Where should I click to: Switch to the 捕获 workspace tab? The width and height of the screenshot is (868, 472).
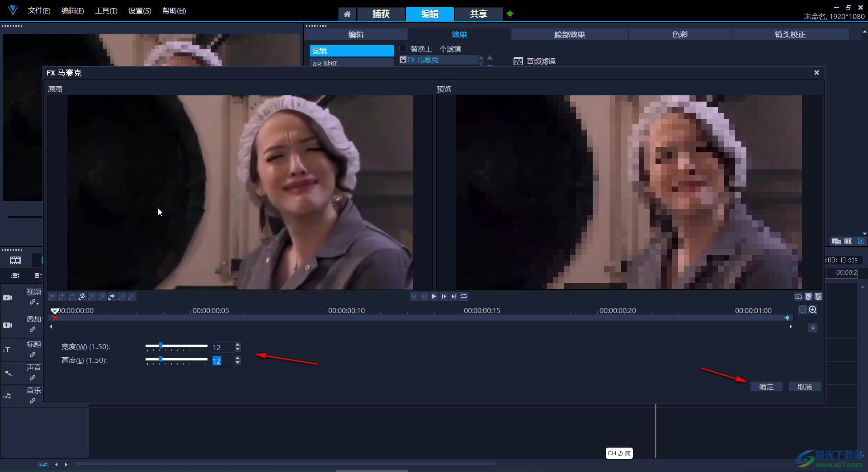tap(381, 14)
